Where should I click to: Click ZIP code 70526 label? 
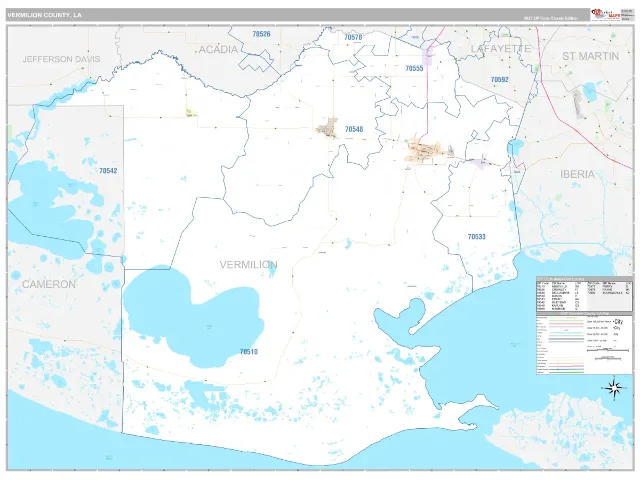261,34
